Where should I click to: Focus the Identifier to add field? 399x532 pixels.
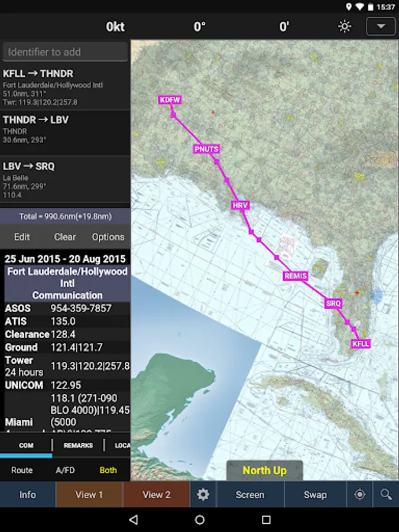(65, 52)
